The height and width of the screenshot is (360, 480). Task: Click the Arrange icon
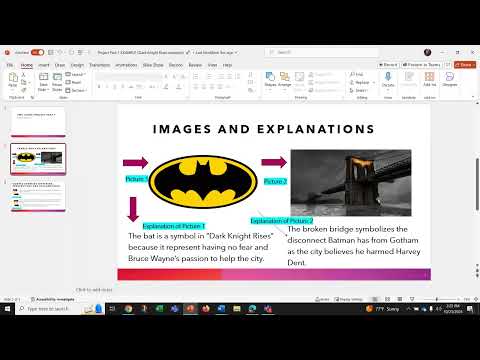[284, 77]
